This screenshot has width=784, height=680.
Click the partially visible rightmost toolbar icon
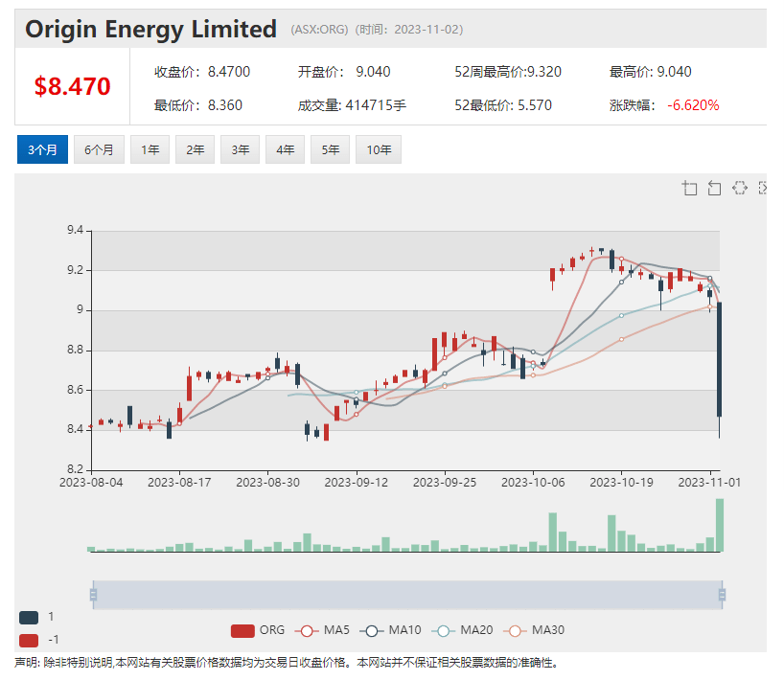tap(763, 188)
